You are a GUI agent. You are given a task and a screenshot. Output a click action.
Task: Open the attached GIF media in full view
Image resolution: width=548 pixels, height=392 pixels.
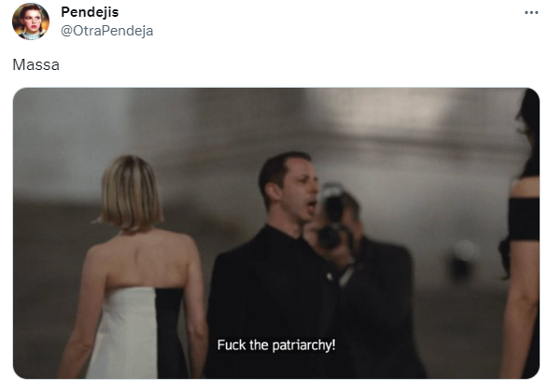coord(276,233)
